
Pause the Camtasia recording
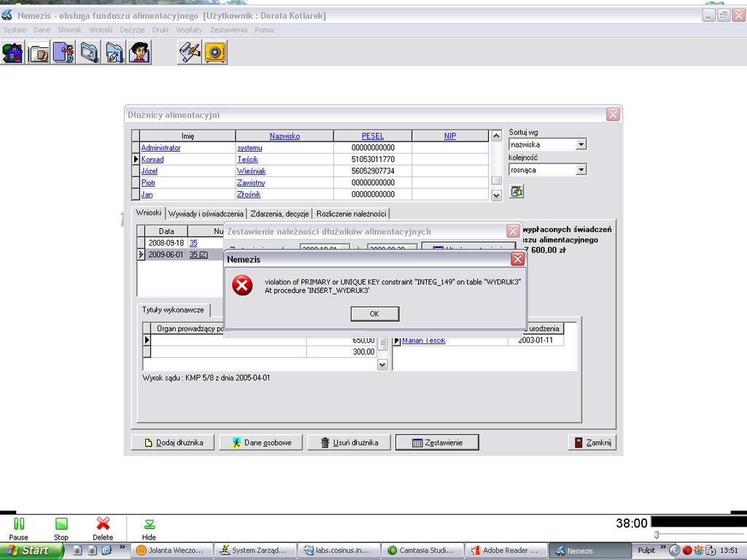18,529
